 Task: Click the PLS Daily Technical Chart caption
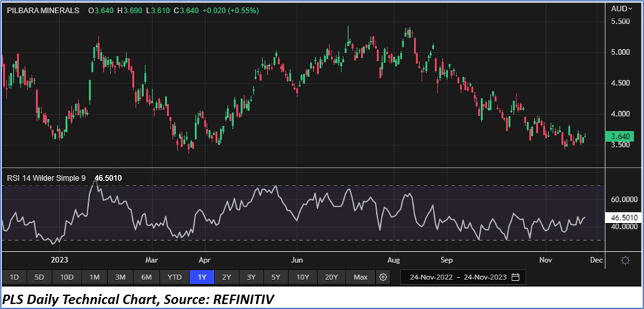coord(138,300)
